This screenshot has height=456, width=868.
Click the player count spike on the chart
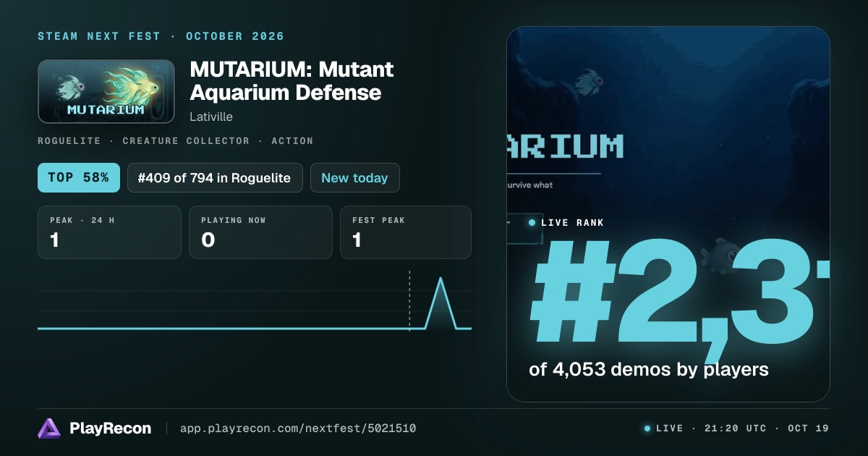click(x=440, y=303)
